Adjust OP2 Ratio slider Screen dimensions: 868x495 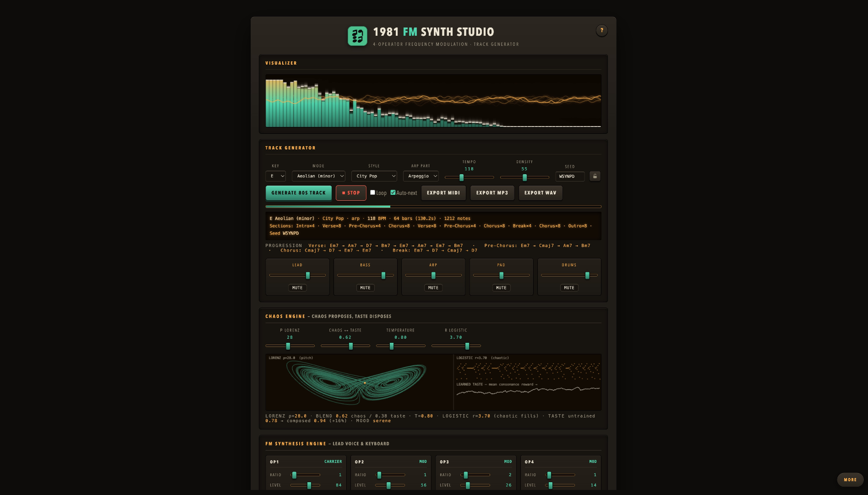point(390,475)
